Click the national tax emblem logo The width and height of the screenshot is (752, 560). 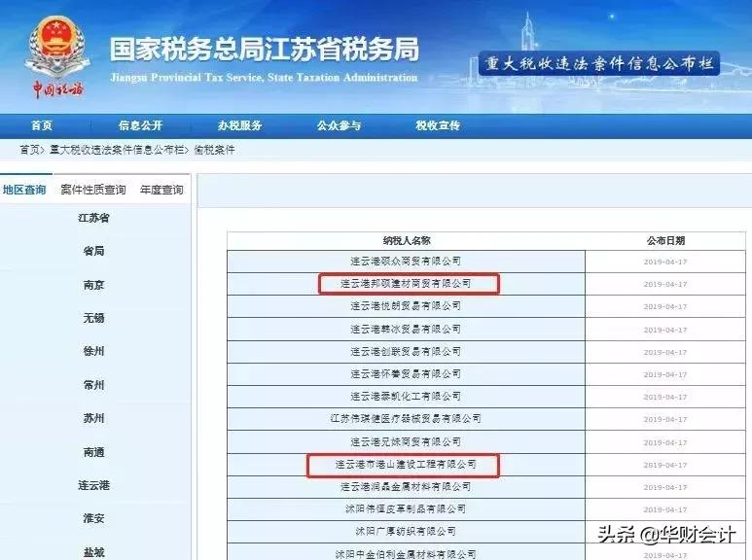click(57, 56)
